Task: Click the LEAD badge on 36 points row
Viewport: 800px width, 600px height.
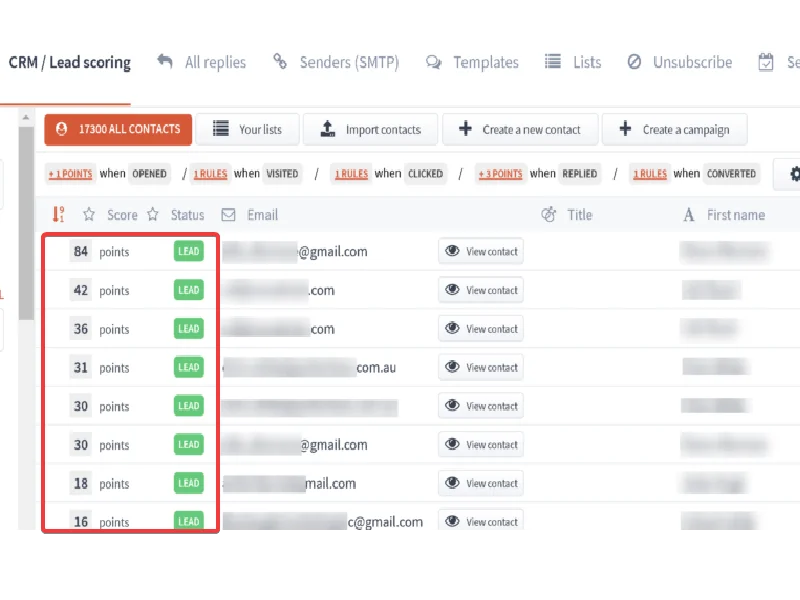Action: pos(188,329)
